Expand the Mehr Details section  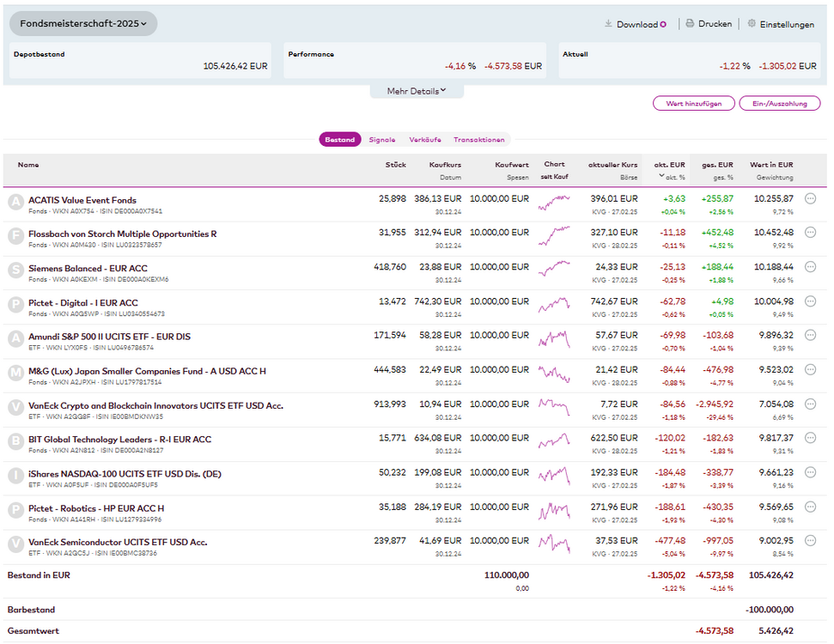(x=417, y=91)
